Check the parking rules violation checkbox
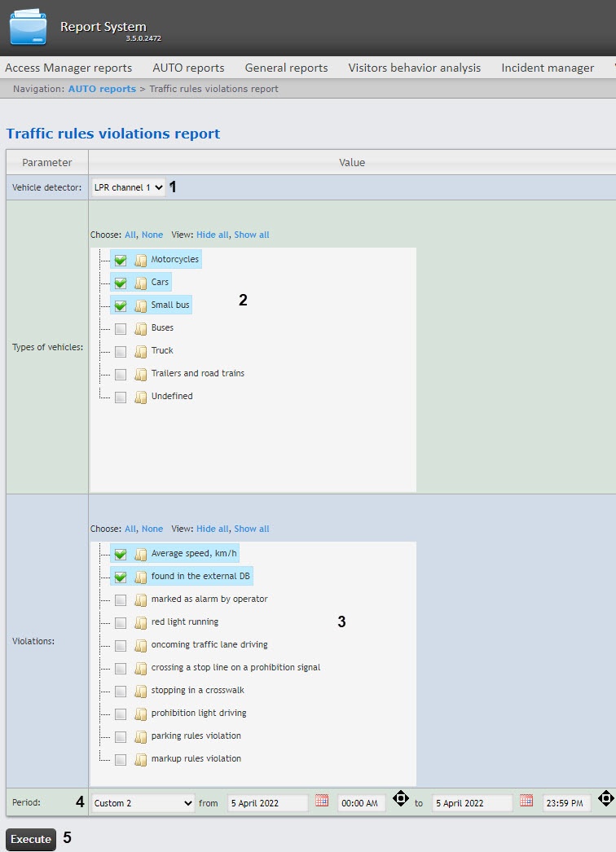This screenshot has width=616, height=852. coord(121,736)
